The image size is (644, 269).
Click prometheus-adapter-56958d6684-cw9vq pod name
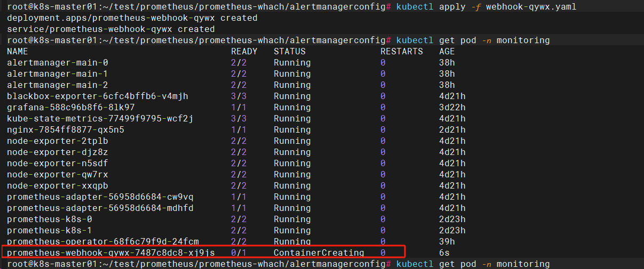tap(100, 197)
